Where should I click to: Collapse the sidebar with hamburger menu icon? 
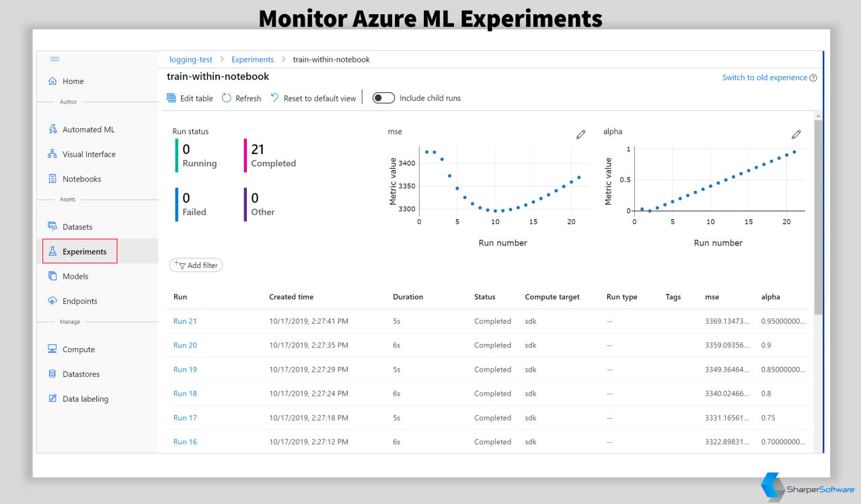(x=55, y=59)
